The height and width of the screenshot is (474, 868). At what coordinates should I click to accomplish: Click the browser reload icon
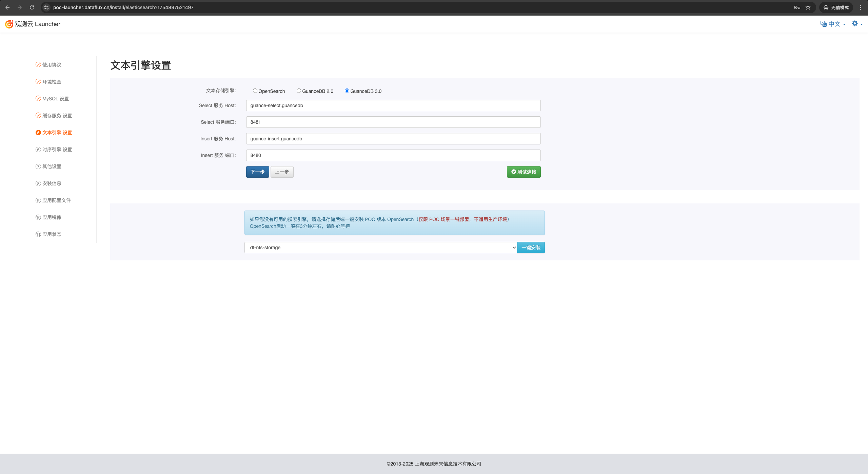32,7
